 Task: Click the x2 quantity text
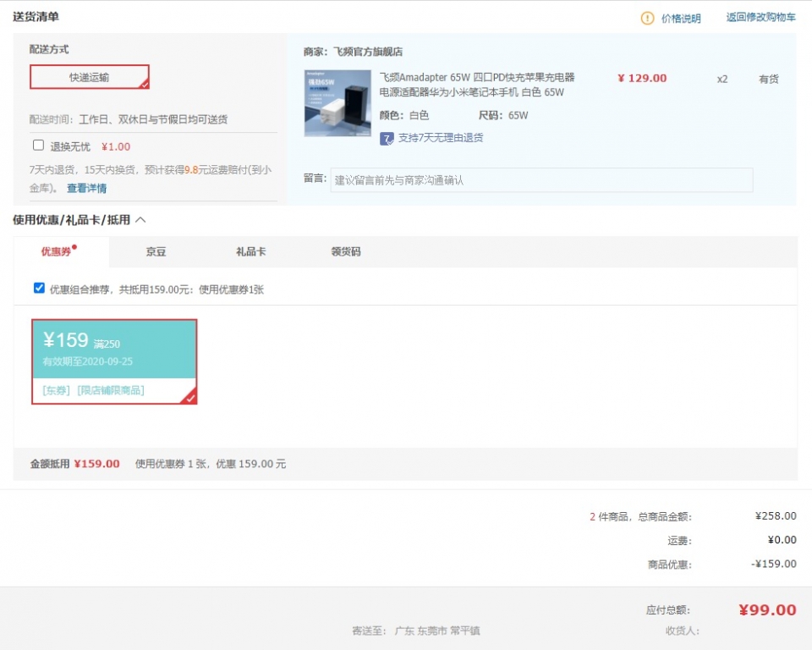tap(722, 80)
